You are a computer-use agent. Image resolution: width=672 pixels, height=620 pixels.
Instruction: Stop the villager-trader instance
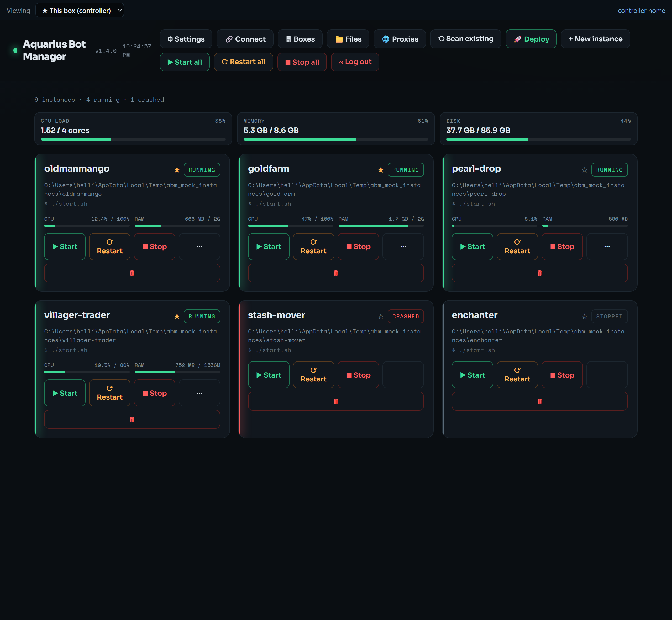[155, 393]
